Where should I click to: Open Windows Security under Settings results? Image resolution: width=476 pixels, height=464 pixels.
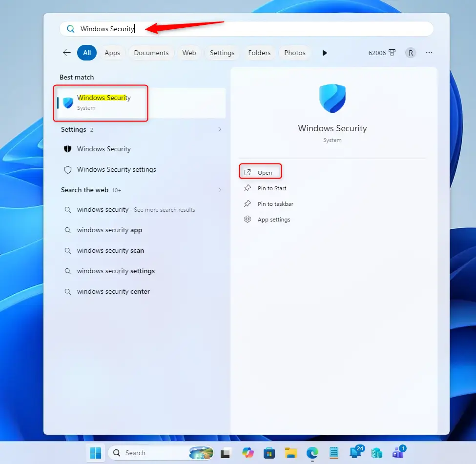(142, 149)
